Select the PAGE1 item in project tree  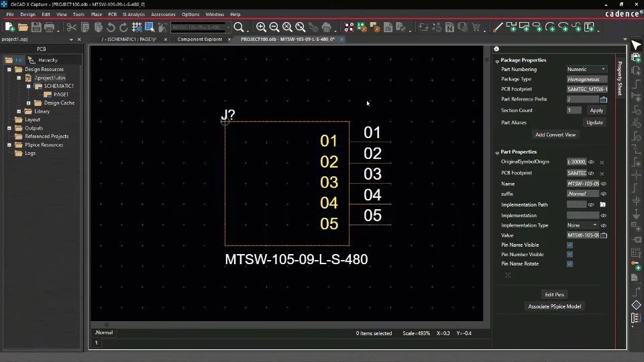coord(61,95)
